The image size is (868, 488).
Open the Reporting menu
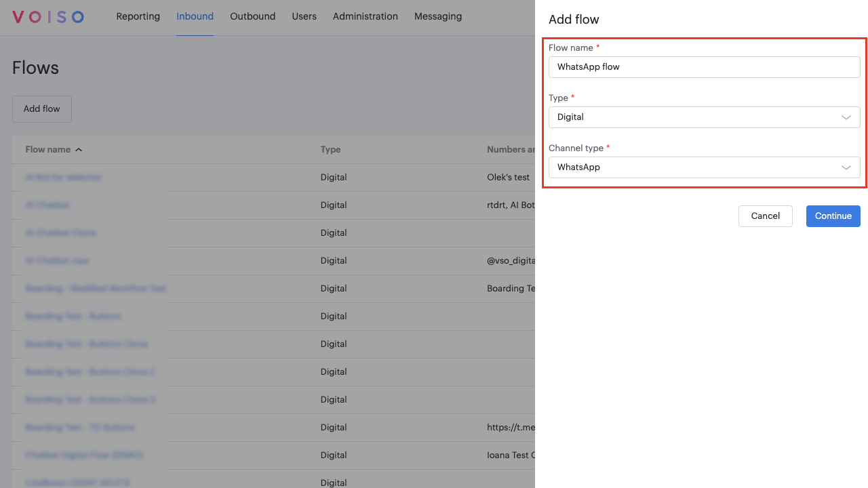pos(138,16)
